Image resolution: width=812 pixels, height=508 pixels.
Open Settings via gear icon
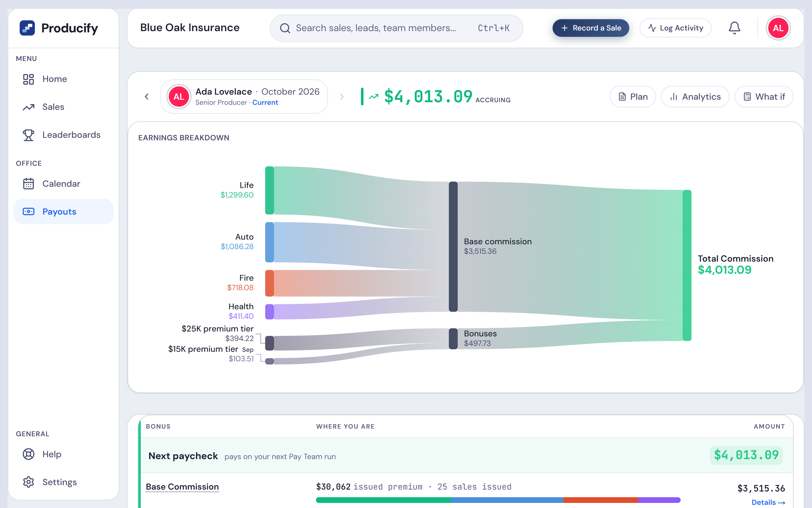click(29, 482)
